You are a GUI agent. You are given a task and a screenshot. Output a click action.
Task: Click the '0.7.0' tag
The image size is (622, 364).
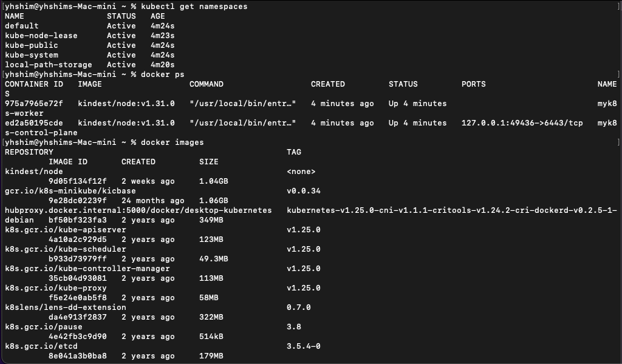click(x=299, y=307)
